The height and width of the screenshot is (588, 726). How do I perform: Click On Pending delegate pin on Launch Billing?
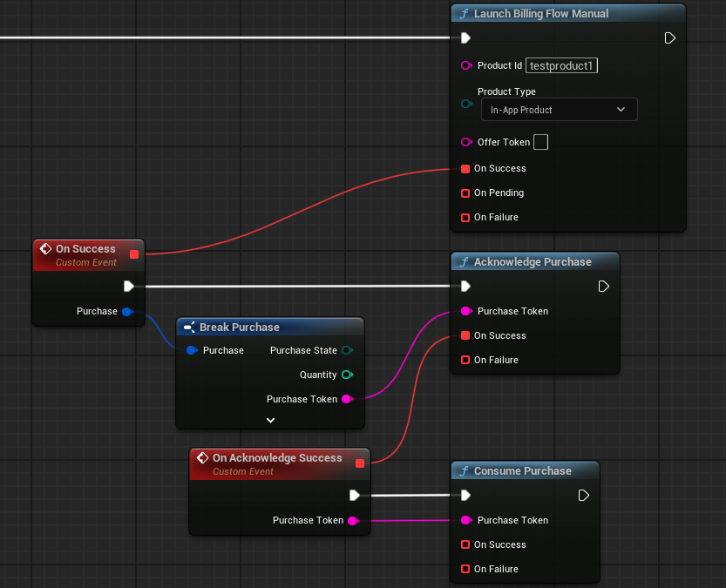465,193
